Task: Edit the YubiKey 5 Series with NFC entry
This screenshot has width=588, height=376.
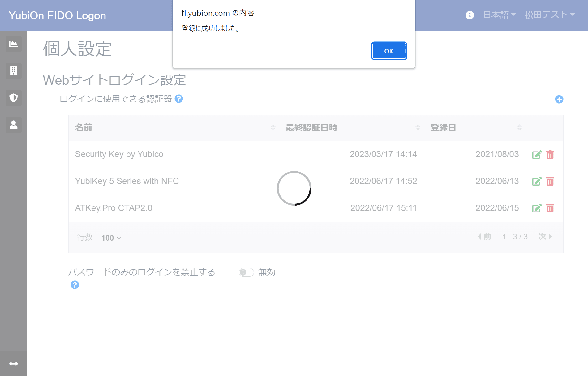Action: 537,181
